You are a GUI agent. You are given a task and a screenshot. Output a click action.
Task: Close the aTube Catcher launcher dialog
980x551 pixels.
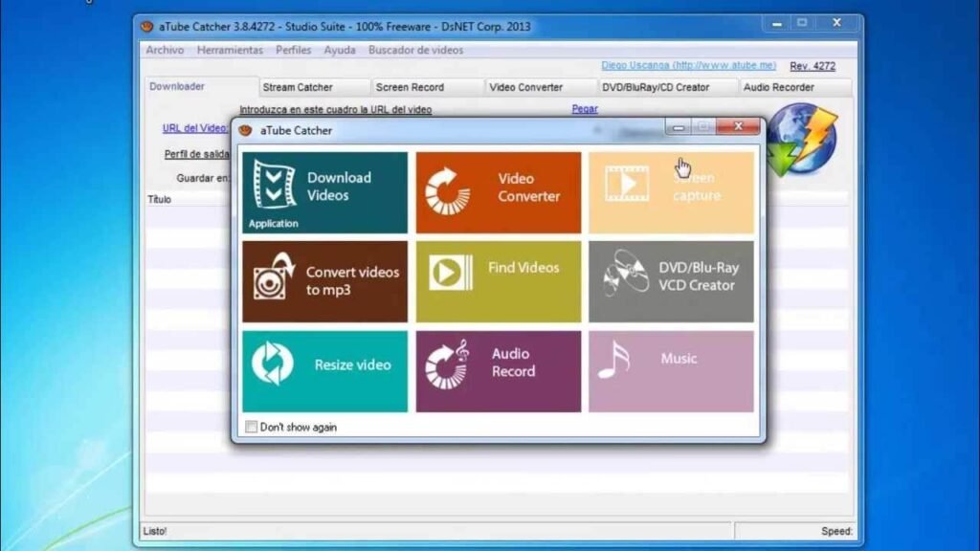(x=738, y=126)
